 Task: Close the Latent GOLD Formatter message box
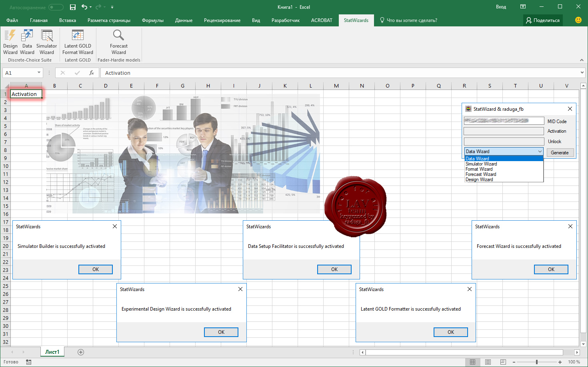470,289
